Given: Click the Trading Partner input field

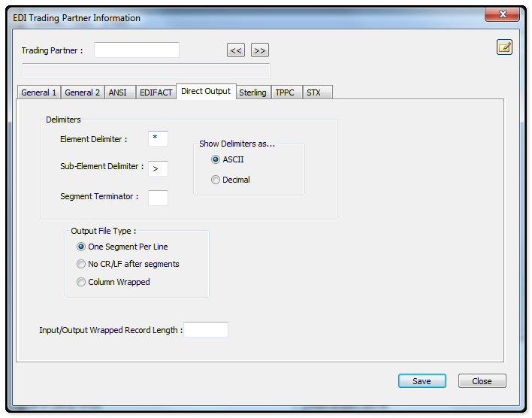Looking at the screenshot, I should point(136,50).
